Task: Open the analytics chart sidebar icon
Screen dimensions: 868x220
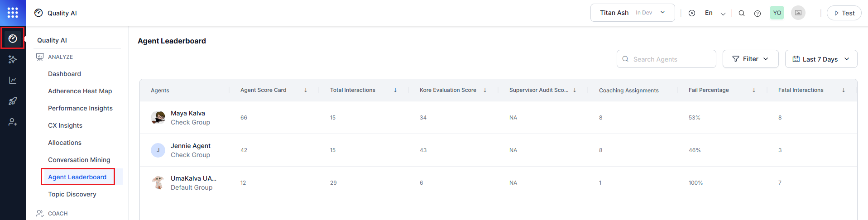Action: [x=13, y=80]
